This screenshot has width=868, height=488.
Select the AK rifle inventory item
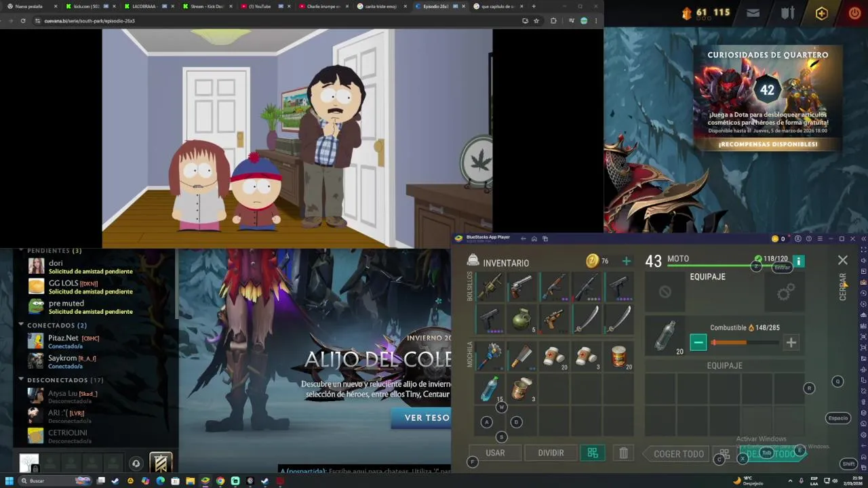click(x=554, y=287)
